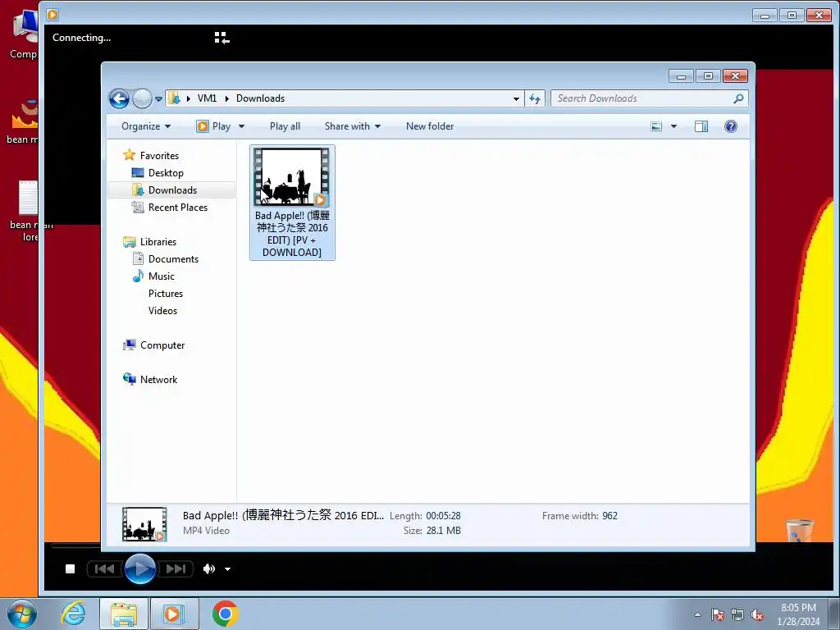Select VM1 in the address path
The height and width of the screenshot is (630, 840).
coord(207,98)
